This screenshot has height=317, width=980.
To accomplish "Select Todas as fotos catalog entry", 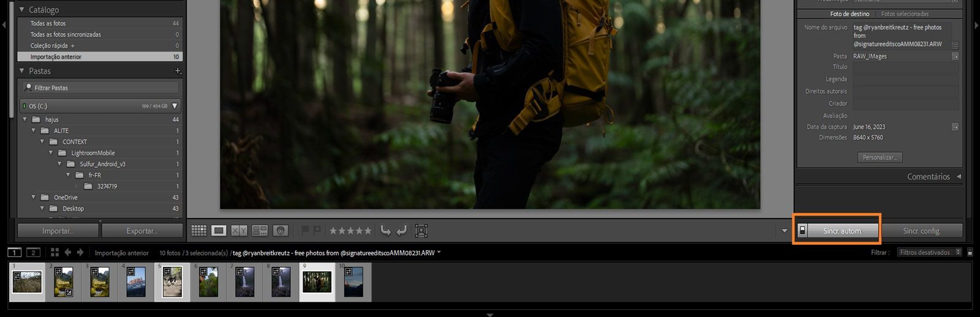I will point(100,23).
